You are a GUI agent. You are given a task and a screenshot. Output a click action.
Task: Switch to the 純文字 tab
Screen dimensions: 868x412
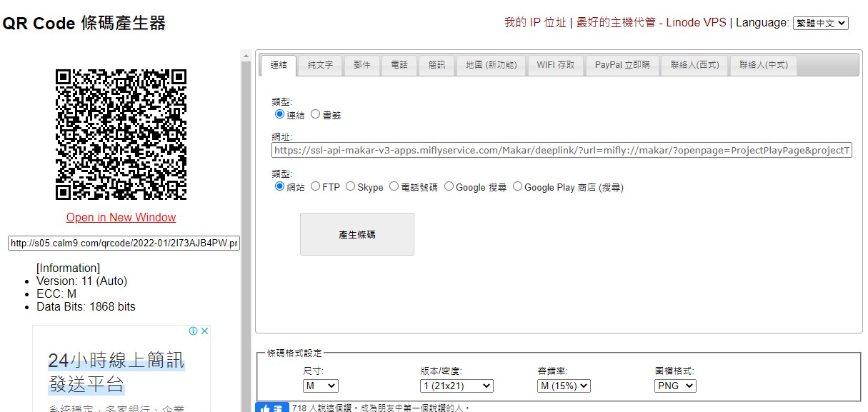point(320,65)
